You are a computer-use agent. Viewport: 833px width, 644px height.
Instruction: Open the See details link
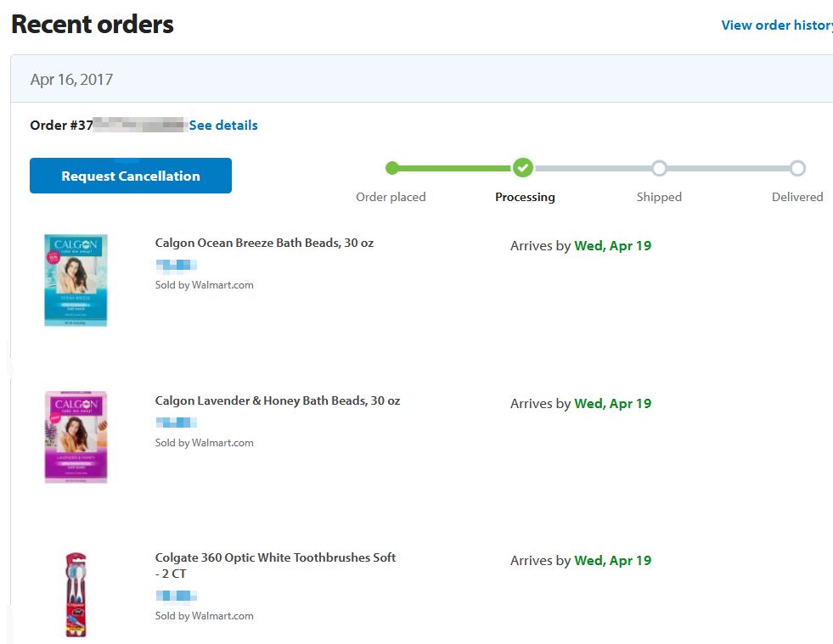[x=223, y=126]
